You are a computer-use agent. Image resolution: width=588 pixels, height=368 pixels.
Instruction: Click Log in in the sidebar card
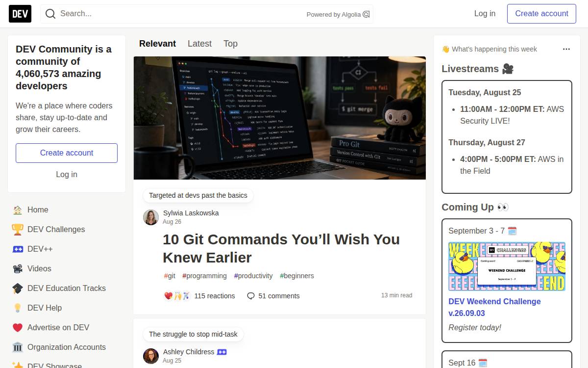[x=67, y=175]
